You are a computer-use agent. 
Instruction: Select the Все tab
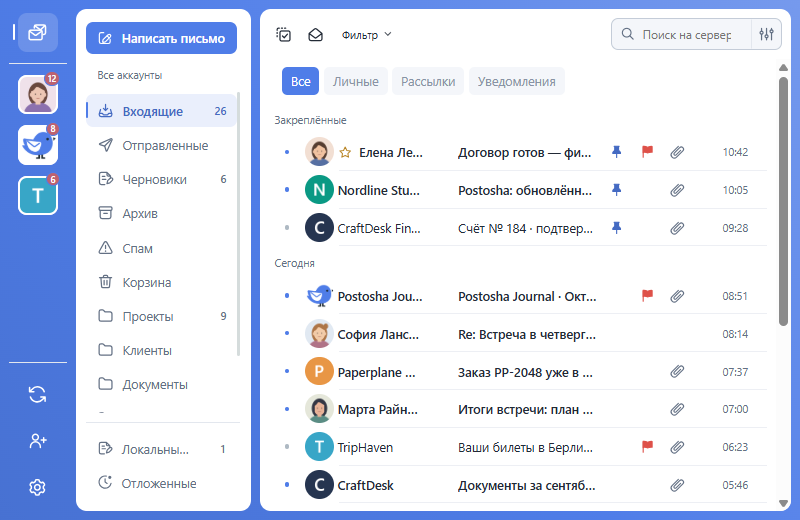(301, 81)
